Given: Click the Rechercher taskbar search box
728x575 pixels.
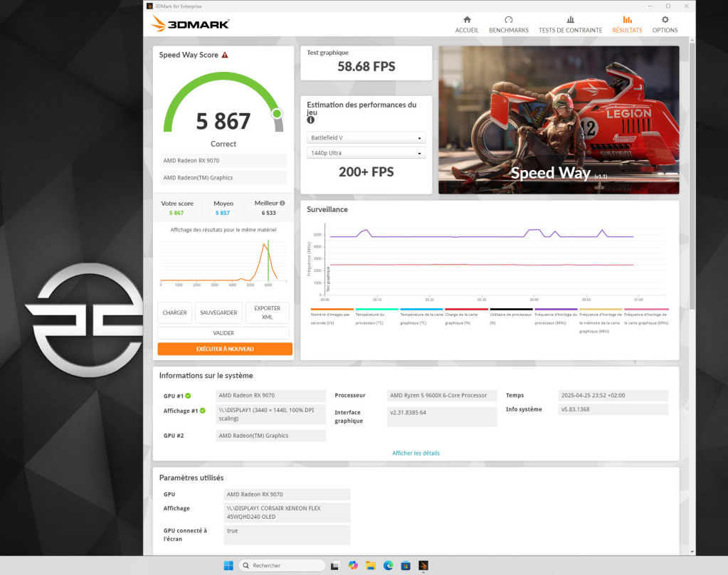Looking at the screenshot, I should [x=282, y=565].
